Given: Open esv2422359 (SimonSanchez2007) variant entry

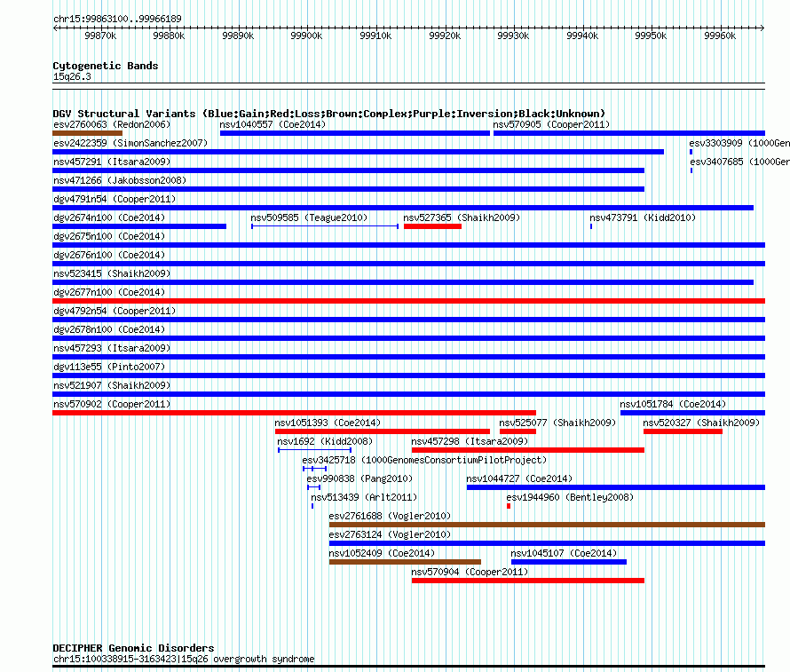Looking at the screenshot, I should click(x=130, y=143).
